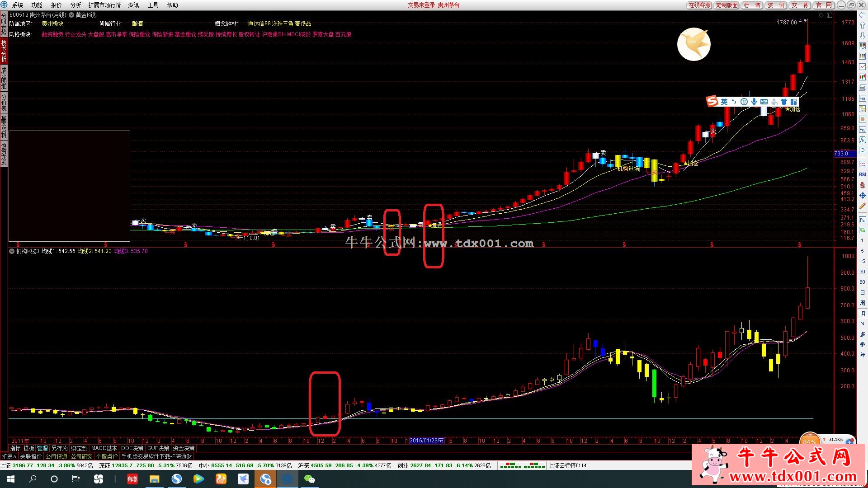The image size is (868, 488).
Task: Open the Youdao icon in taskbar
Action: 132,479
